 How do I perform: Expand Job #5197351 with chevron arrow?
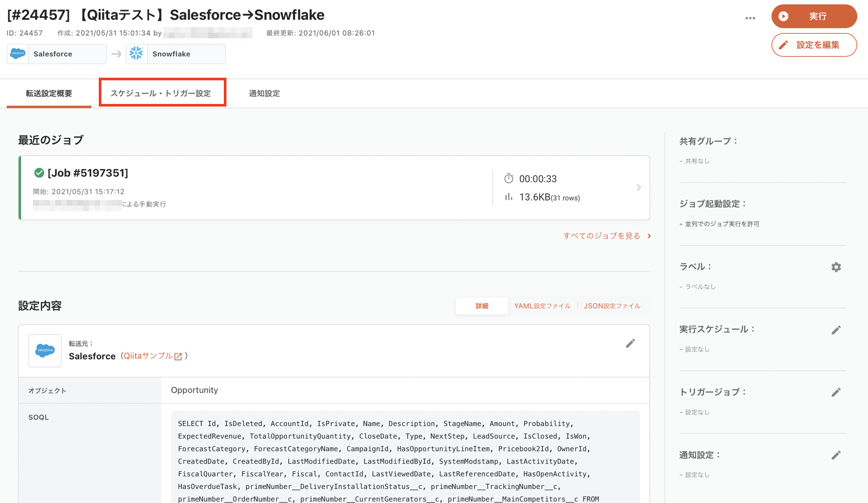coord(638,187)
